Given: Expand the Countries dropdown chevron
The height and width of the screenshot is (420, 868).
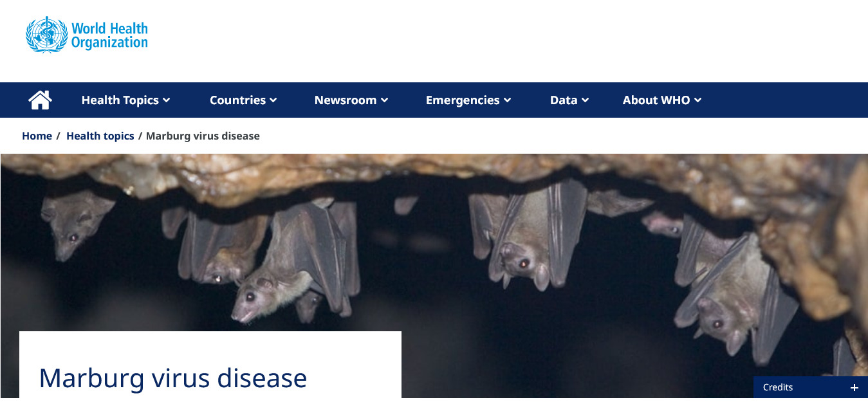Looking at the screenshot, I should [273, 100].
